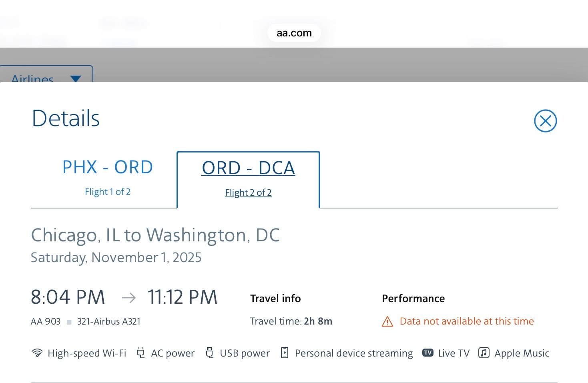The height and width of the screenshot is (383, 588).
Task: Click the High-speed Wi-Fi icon
Action: (37, 353)
